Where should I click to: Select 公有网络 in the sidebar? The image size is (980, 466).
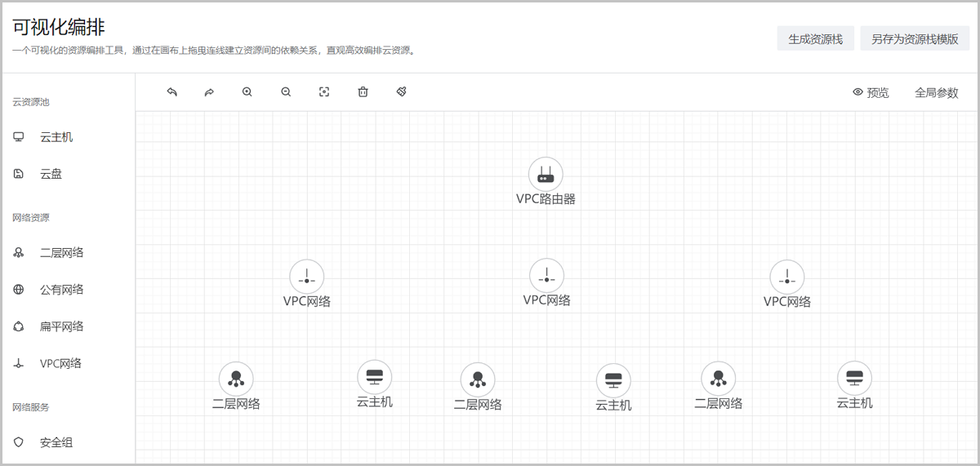click(x=61, y=290)
